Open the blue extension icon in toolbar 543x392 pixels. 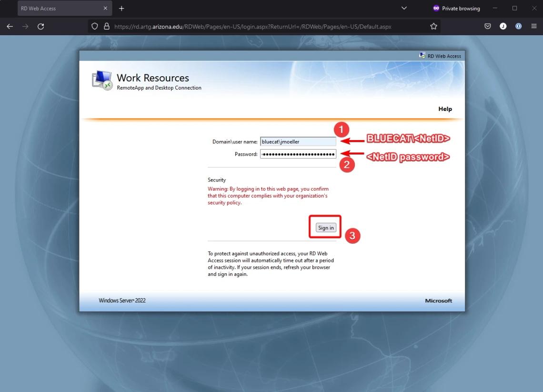[x=518, y=26]
